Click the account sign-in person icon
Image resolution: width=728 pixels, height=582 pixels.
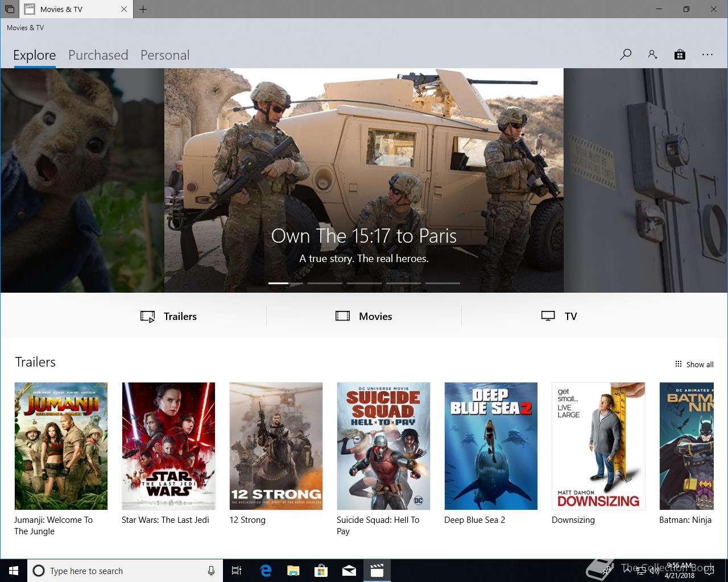(652, 55)
